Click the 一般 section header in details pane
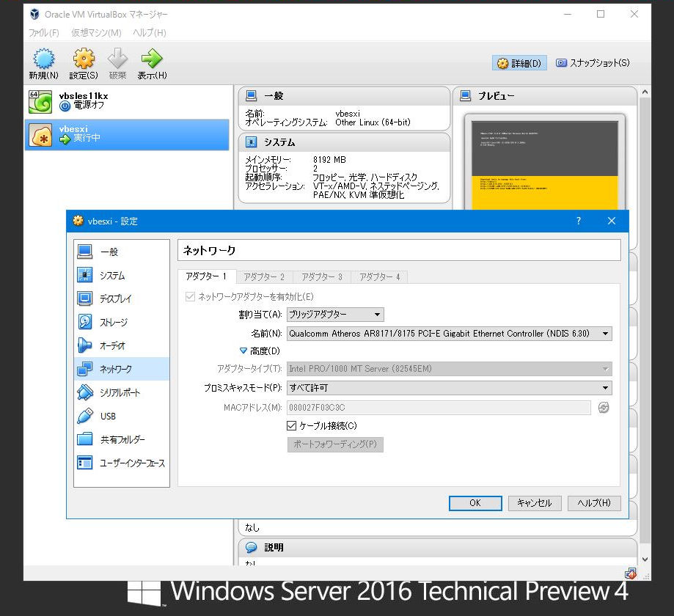Viewport: 674px width, 616px height. 344,96
